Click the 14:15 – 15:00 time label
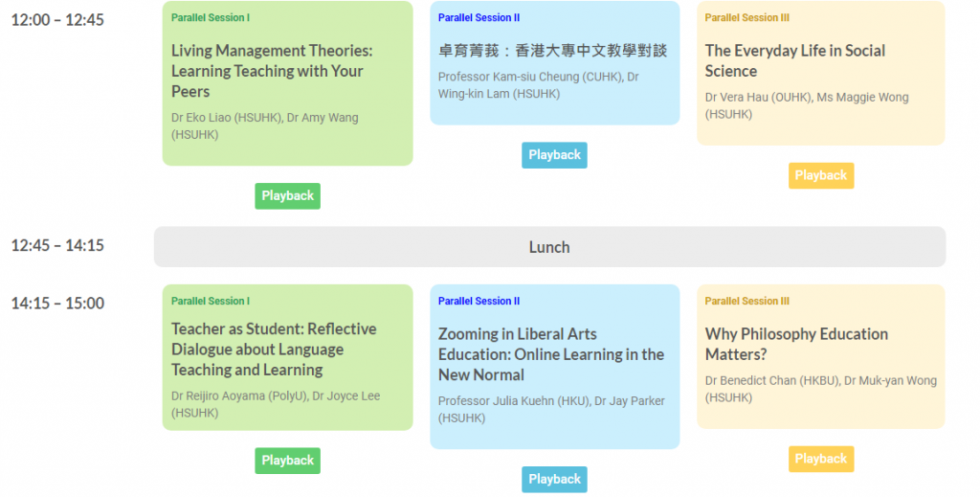Image resolution: width=980 pixels, height=497 pixels. (57, 304)
